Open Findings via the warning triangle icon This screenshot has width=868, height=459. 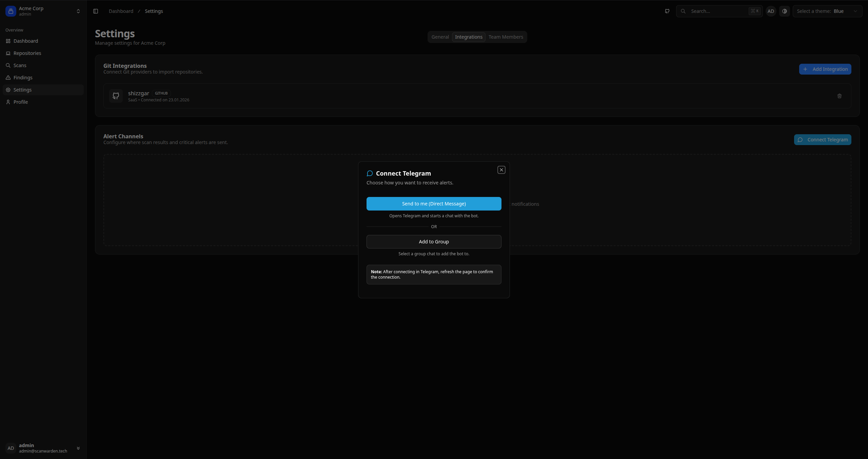(8, 78)
